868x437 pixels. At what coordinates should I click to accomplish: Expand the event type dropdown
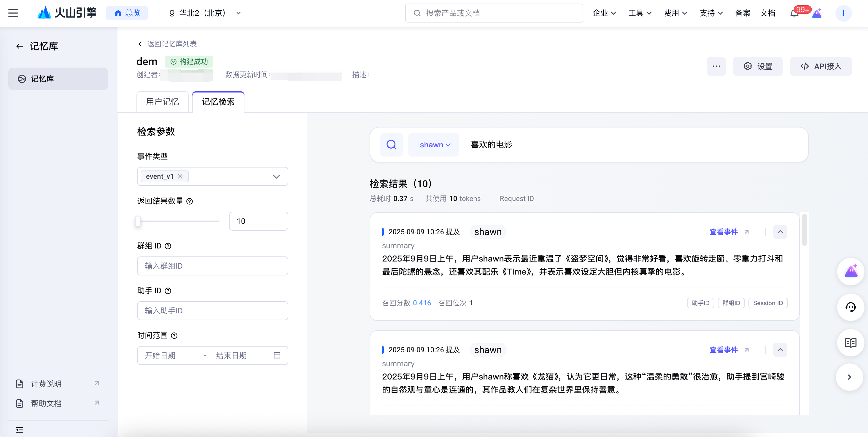tap(276, 176)
